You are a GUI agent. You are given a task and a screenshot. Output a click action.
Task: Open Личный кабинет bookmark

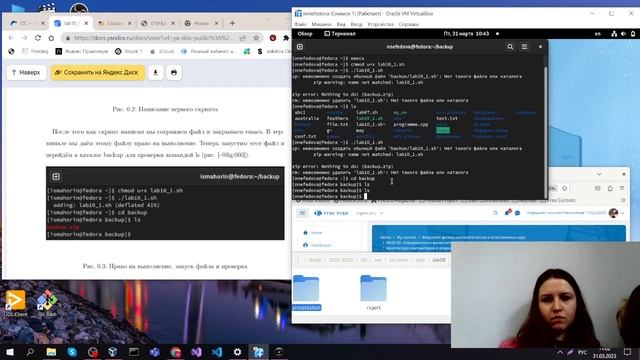coord(208,51)
